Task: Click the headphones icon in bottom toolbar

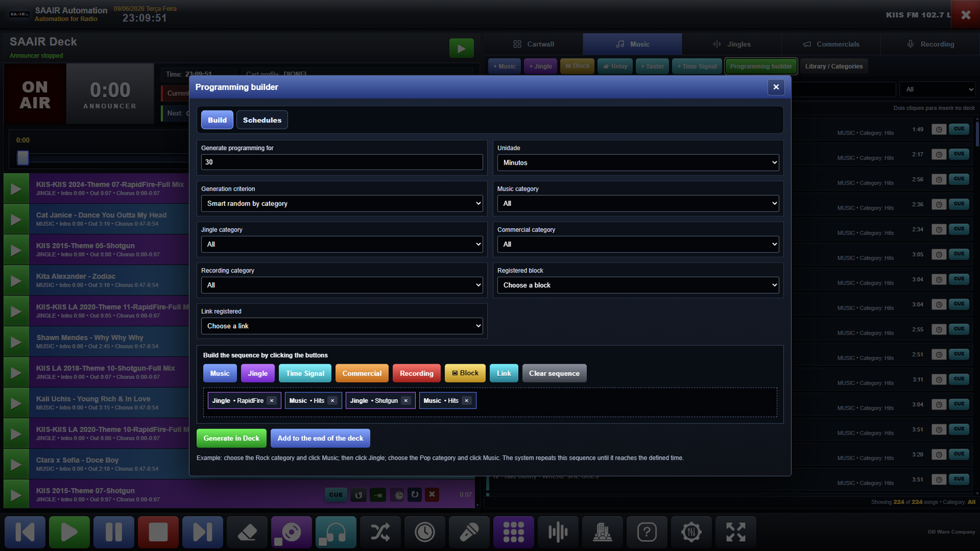Action: 336,532
